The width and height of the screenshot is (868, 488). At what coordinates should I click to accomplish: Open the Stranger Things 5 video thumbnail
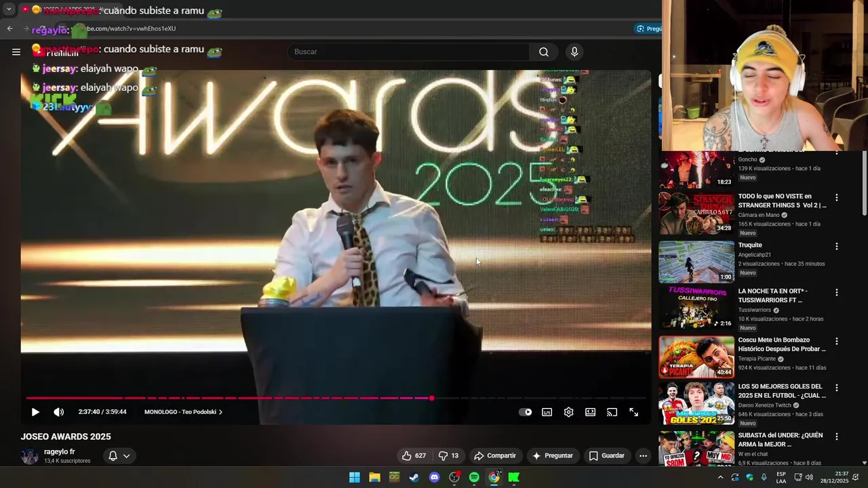pyautogui.click(x=696, y=213)
